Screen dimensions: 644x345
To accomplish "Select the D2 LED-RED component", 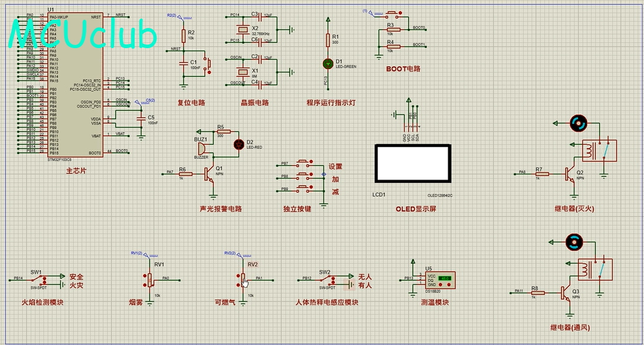I will point(238,144).
